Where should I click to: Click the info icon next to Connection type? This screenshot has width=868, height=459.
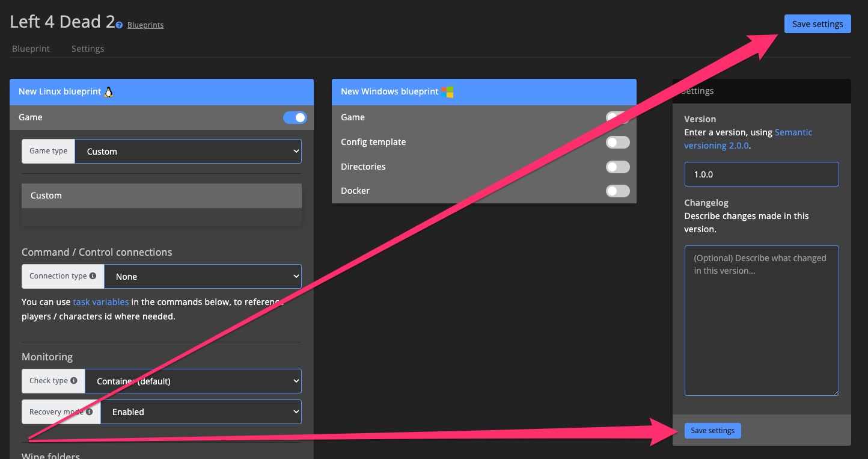click(x=93, y=276)
